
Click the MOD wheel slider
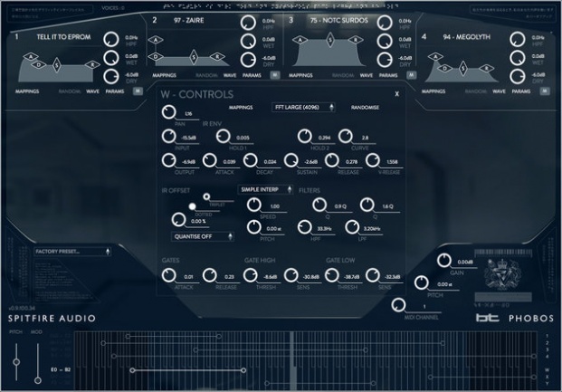tap(38, 380)
